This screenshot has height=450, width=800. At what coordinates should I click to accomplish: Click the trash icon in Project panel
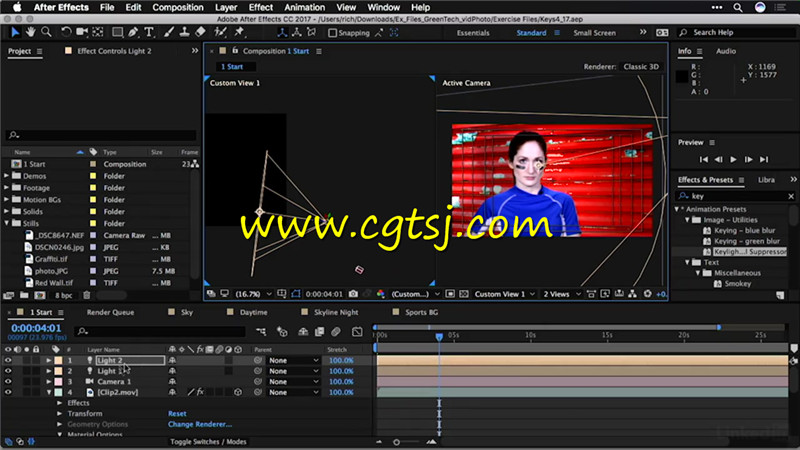click(x=87, y=295)
